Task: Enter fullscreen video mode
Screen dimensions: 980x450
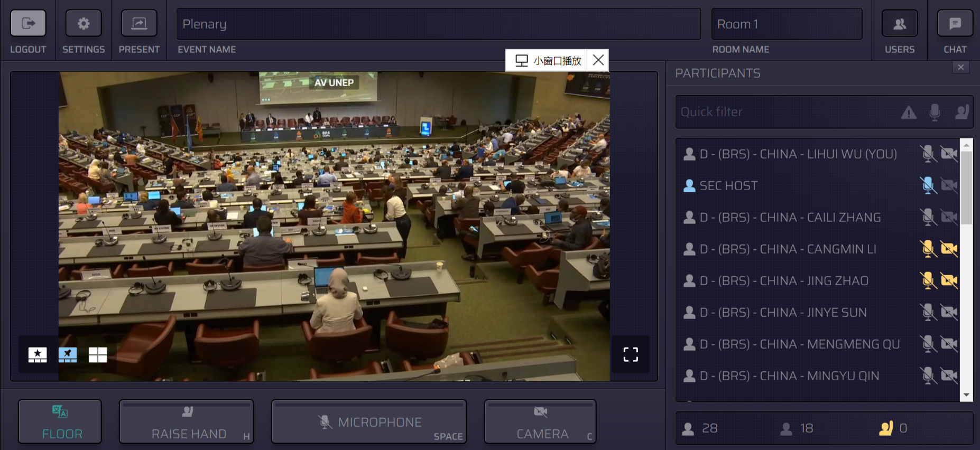Action: 630,354
